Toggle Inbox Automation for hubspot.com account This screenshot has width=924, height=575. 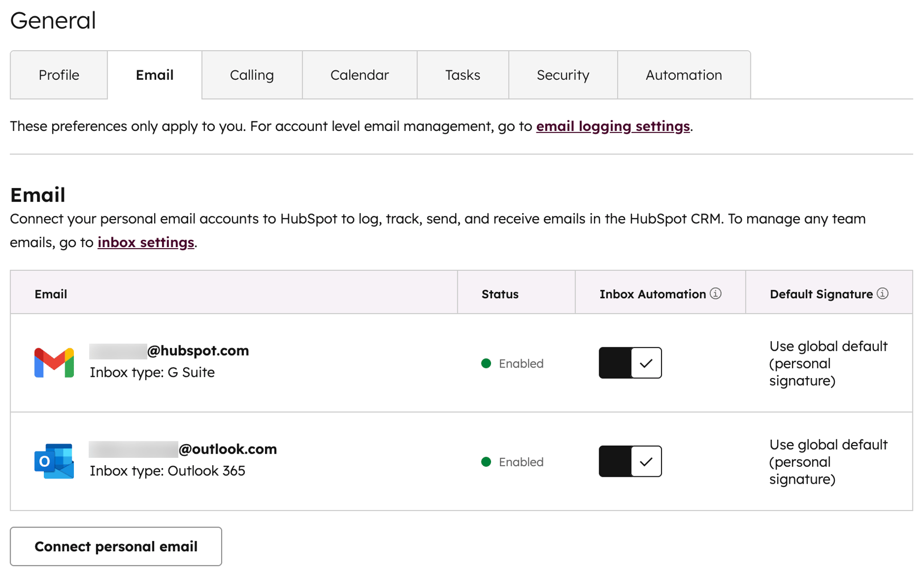pos(630,363)
